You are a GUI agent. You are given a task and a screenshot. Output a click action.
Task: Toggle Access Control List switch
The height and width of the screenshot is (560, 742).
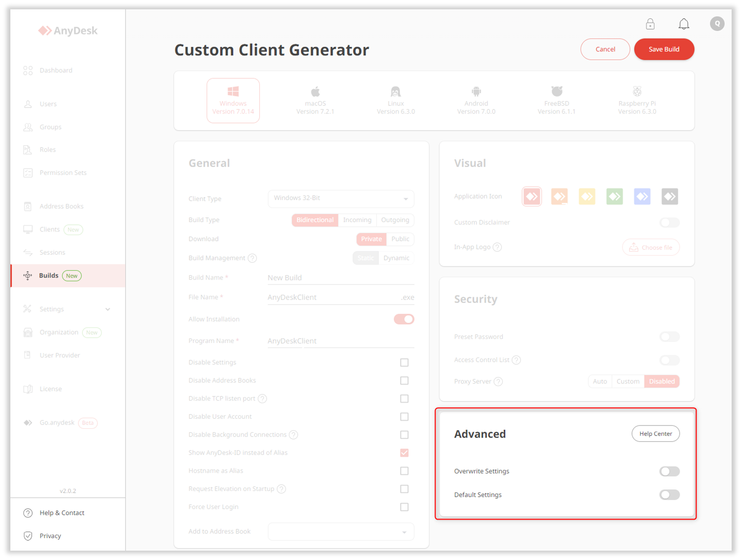pyautogui.click(x=669, y=360)
